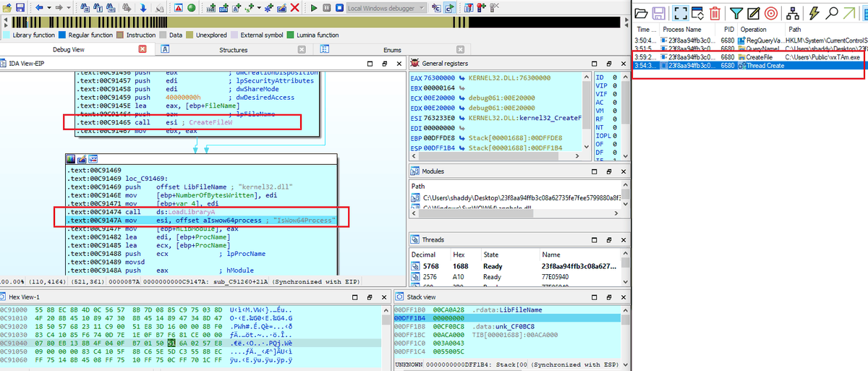Select the IsWow64Process mov instruction line
Viewport: 868px width, 371px height.
(200, 219)
